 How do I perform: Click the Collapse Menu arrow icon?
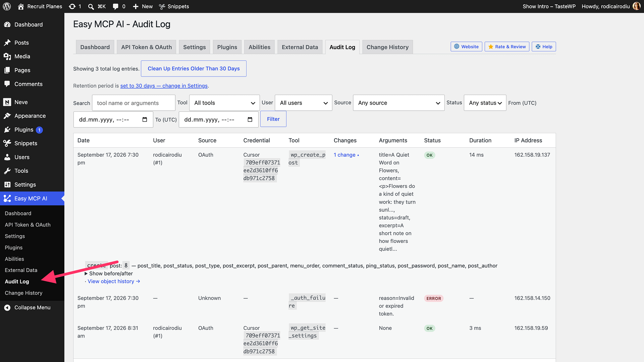[x=7, y=307]
